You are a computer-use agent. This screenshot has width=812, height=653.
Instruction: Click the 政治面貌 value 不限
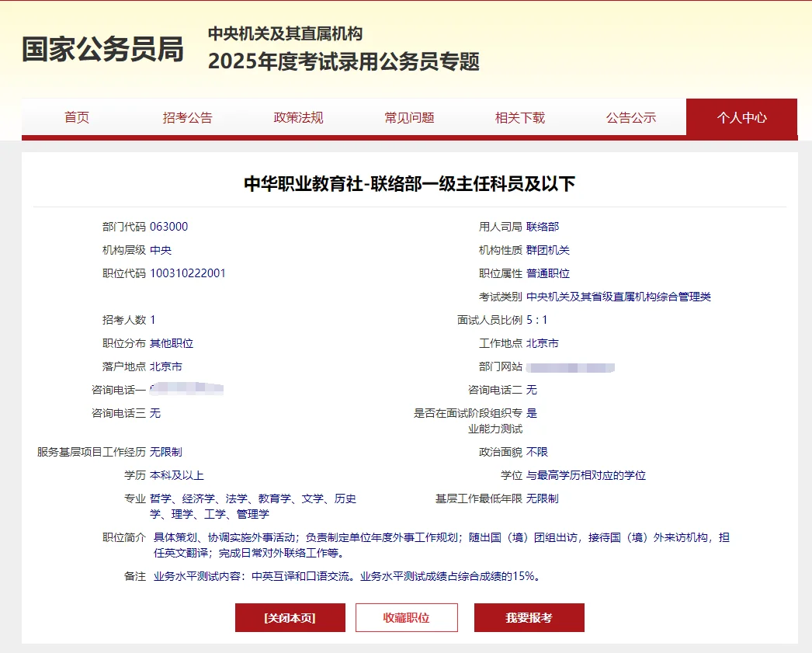(x=537, y=452)
